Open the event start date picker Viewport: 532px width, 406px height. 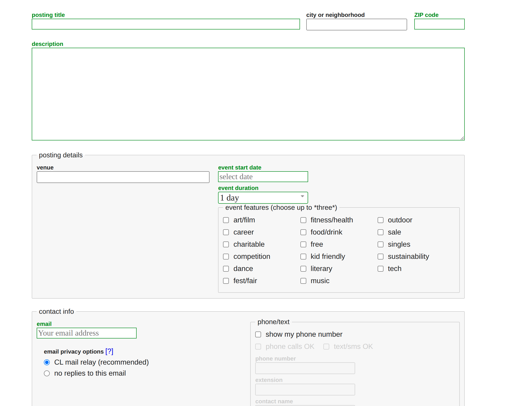(x=263, y=177)
